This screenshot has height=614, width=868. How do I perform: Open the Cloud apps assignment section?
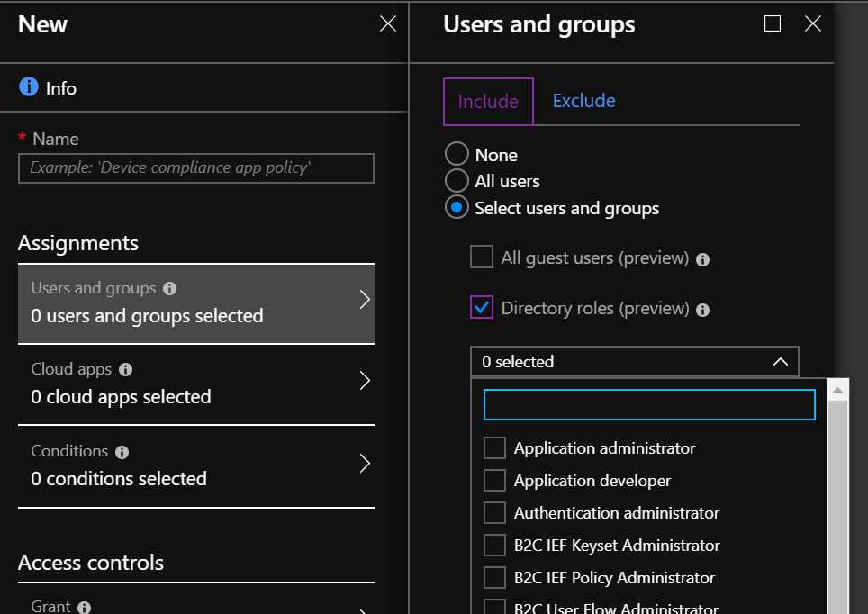click(195, 384)
